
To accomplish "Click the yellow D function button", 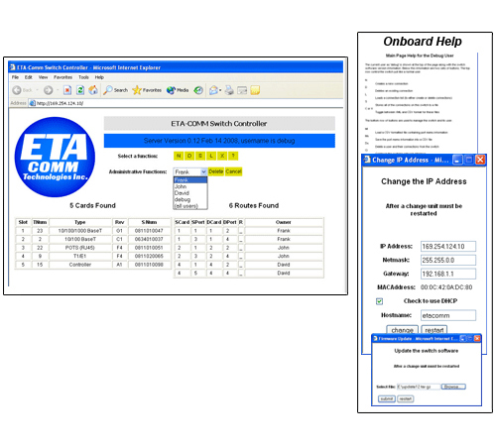I will (x=189, y=156).
